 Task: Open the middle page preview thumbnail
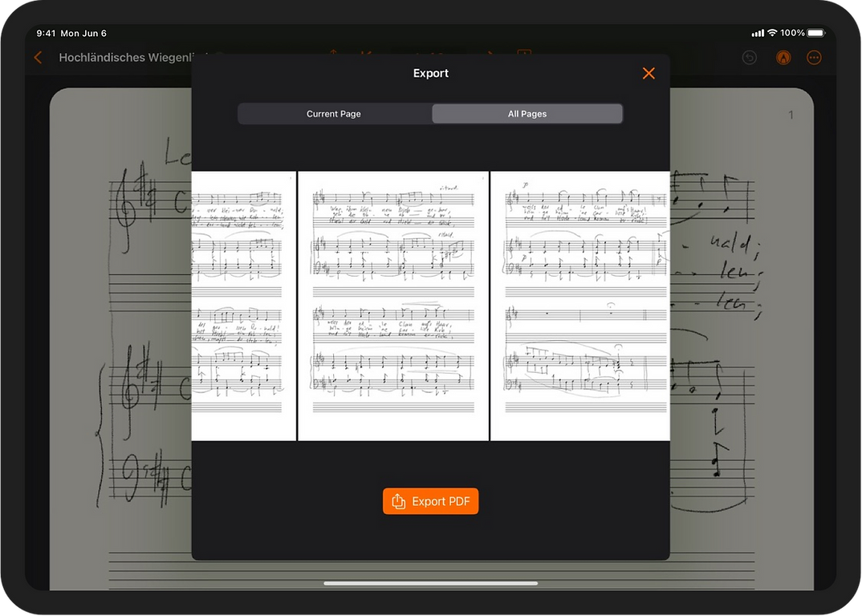[393, 305]
